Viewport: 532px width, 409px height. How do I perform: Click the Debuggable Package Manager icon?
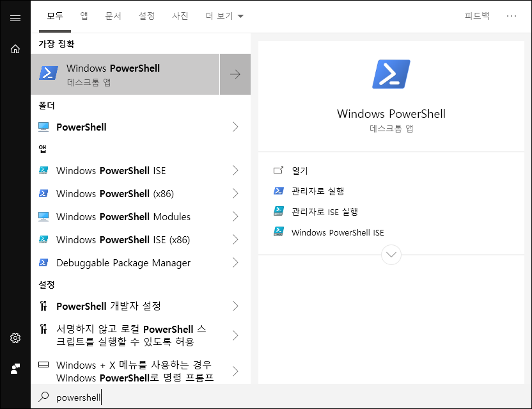pyautogui.click(x=43, y=262)
